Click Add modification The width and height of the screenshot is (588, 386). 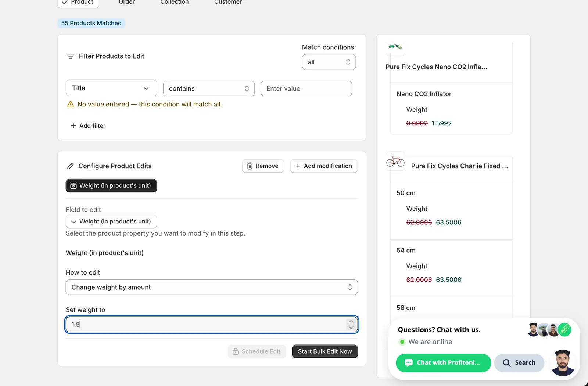(324, 166)
